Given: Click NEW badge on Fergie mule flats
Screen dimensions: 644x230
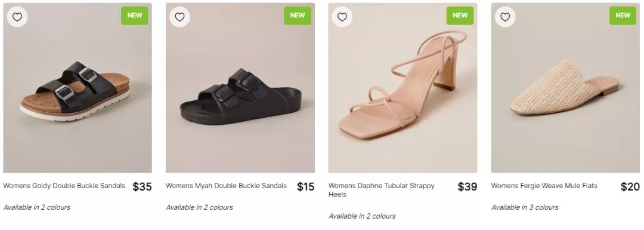Looking at the screenshot, I should (623, 16).
